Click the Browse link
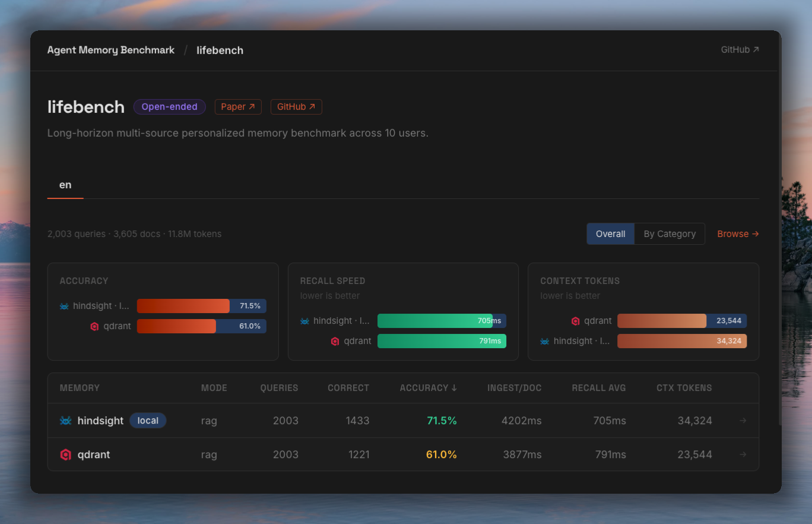This screenshot has height=524, width=812. tap(738, 234)
